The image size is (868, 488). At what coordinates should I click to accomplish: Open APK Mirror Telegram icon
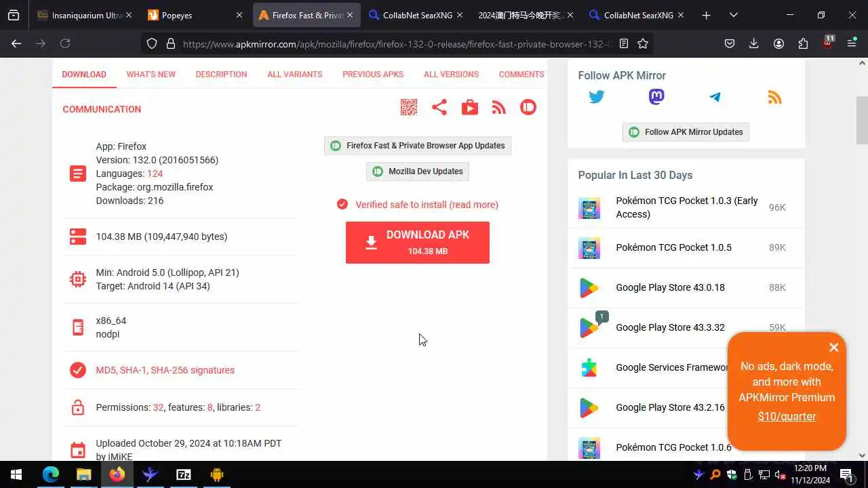[x=715, y=97]
